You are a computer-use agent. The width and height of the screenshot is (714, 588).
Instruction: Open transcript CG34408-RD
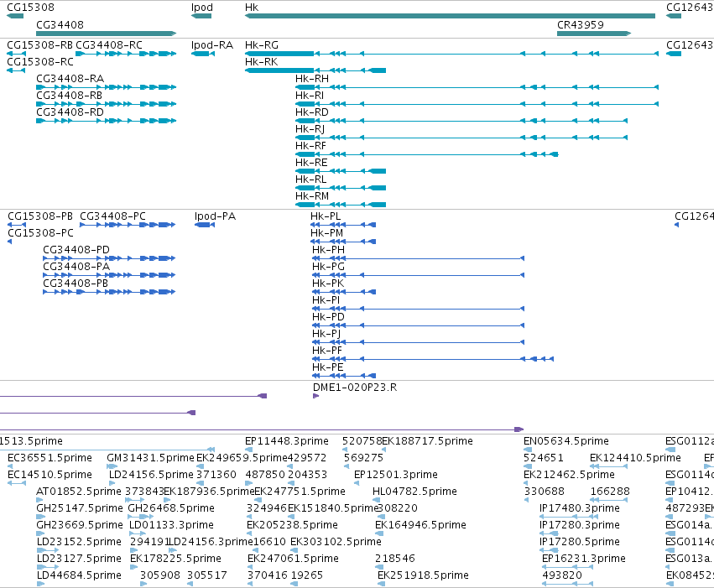106,121
